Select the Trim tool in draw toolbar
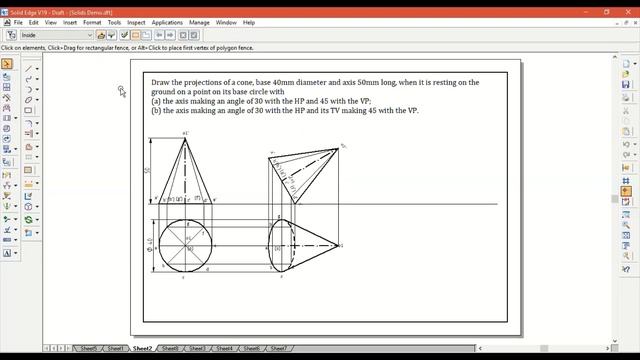 [x=28, y=133]
